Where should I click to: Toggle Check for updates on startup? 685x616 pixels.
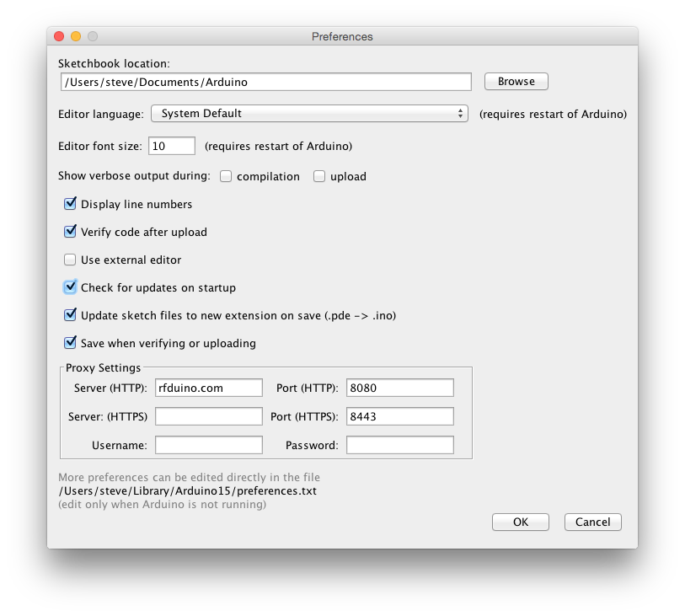pos(71,287)
